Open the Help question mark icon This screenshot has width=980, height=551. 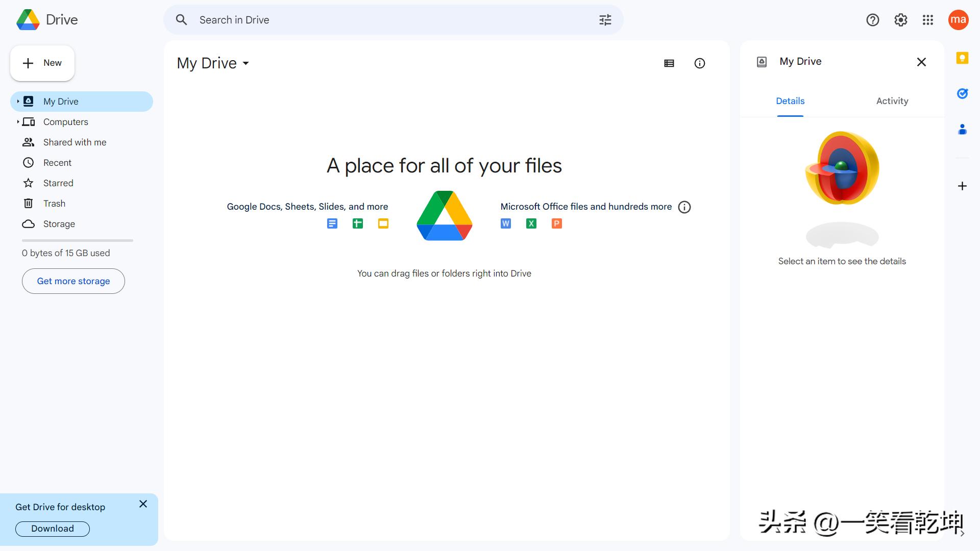[872, 20]
